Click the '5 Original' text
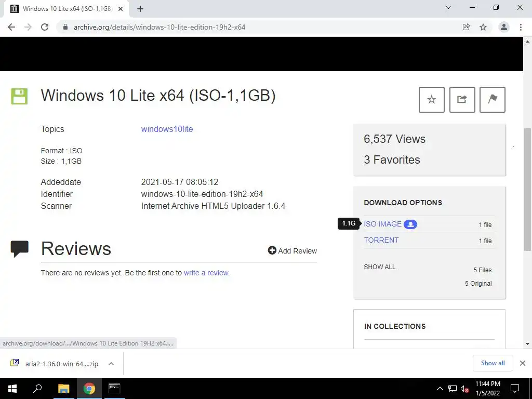The height and width of the screenshot is (399, 532). (478, 283)
